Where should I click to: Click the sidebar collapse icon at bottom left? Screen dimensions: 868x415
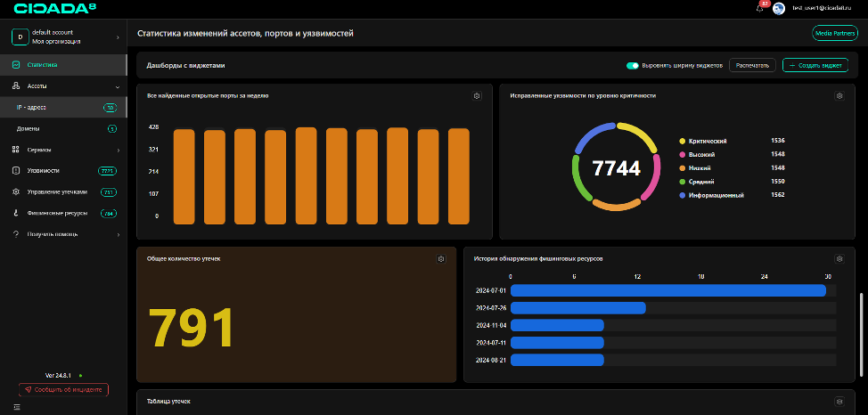[x=16, y=408]
